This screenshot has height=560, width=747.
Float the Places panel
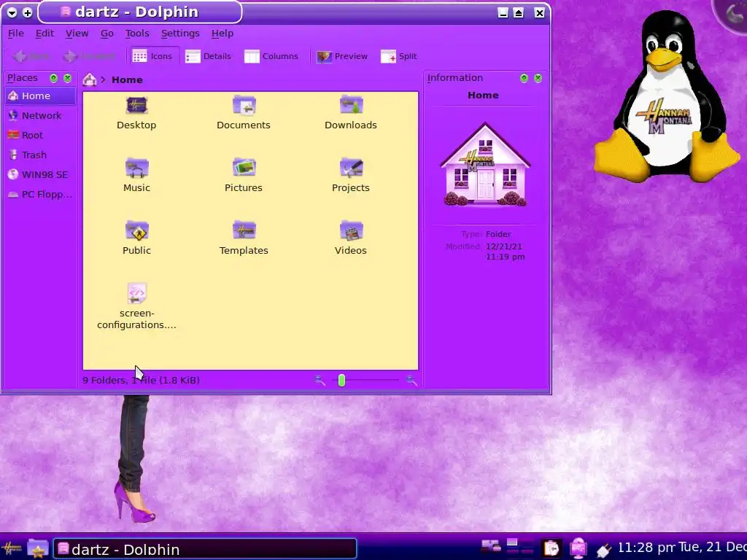(54, 78)
